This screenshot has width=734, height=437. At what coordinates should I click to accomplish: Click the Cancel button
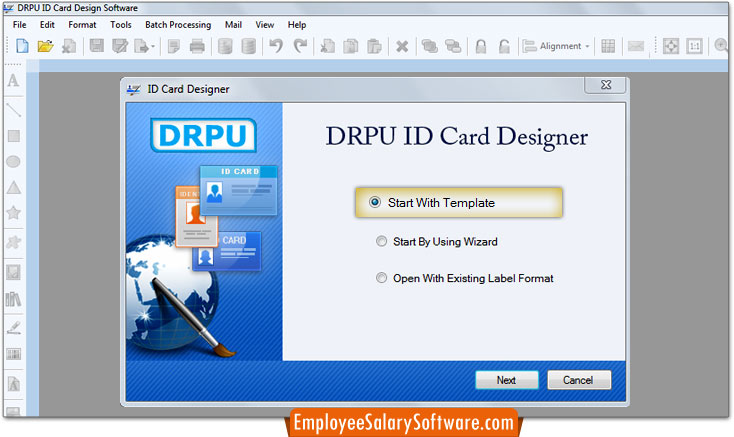click(579, 380)
